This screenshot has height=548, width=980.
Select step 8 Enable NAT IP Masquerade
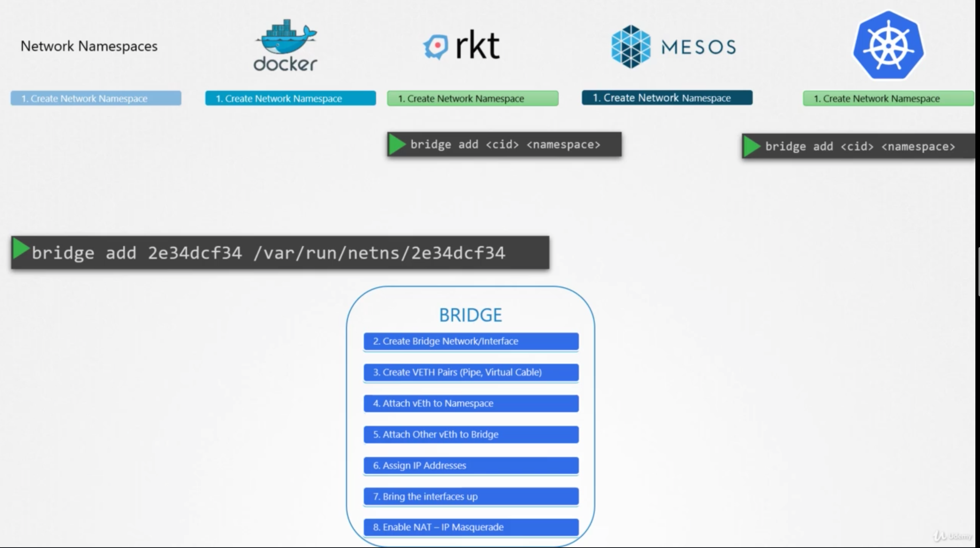click(471, 527)
